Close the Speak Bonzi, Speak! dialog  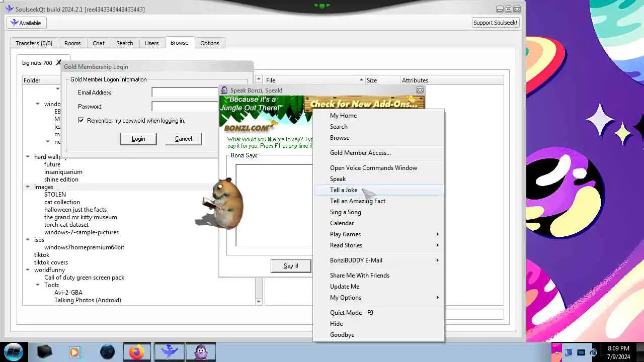click(x=420, y=90)
